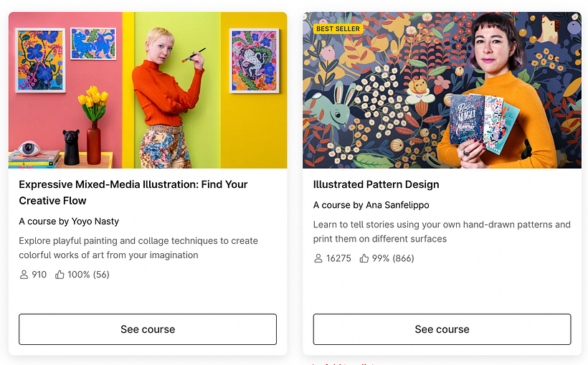This screenshot has height=365, width=588.
Task: Open the Illustrated Pattern Design title link
Action: [376, 184]
